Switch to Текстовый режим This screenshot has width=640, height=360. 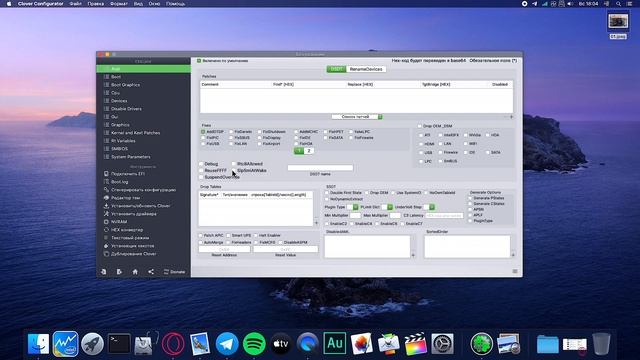pyautogui.click(x=130, y=238)
